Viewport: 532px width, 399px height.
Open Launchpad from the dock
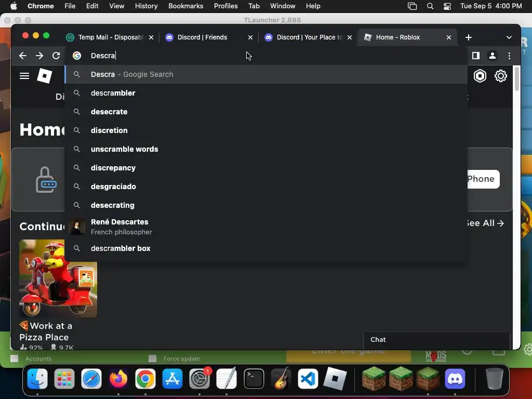pos(64,379)
